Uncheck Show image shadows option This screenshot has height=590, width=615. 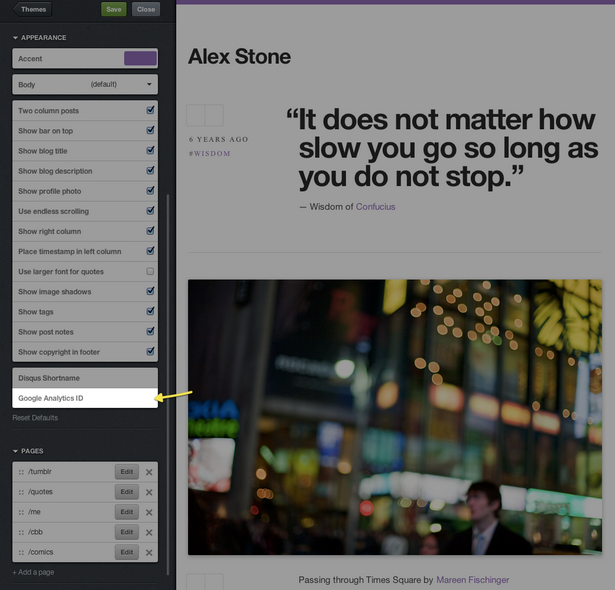pos(150,291)
